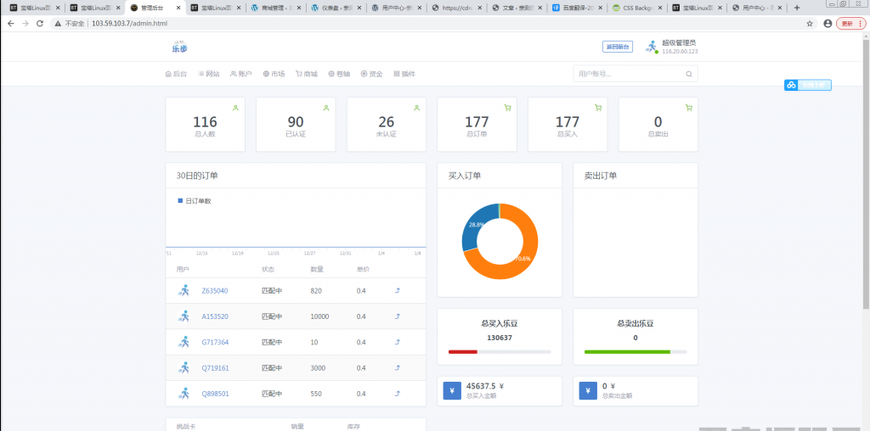Select the 市场 menu item

click(274, 74)
